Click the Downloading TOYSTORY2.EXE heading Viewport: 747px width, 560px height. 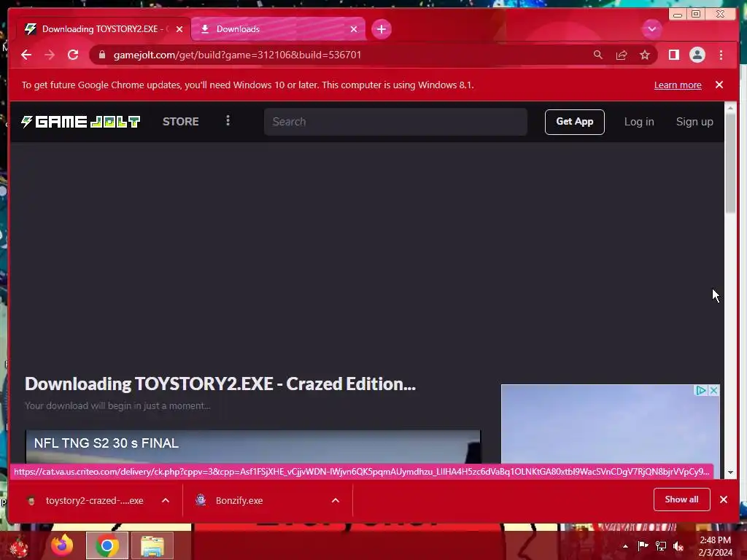point(220,384)
